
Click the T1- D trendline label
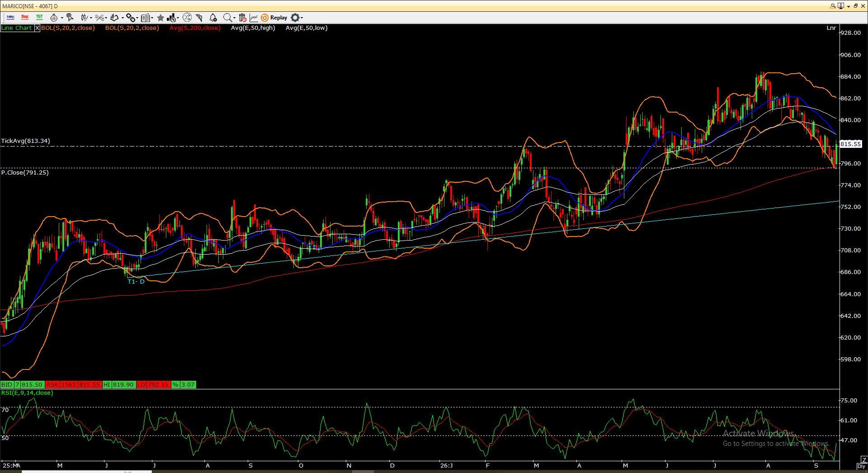[x=136, y=282]
